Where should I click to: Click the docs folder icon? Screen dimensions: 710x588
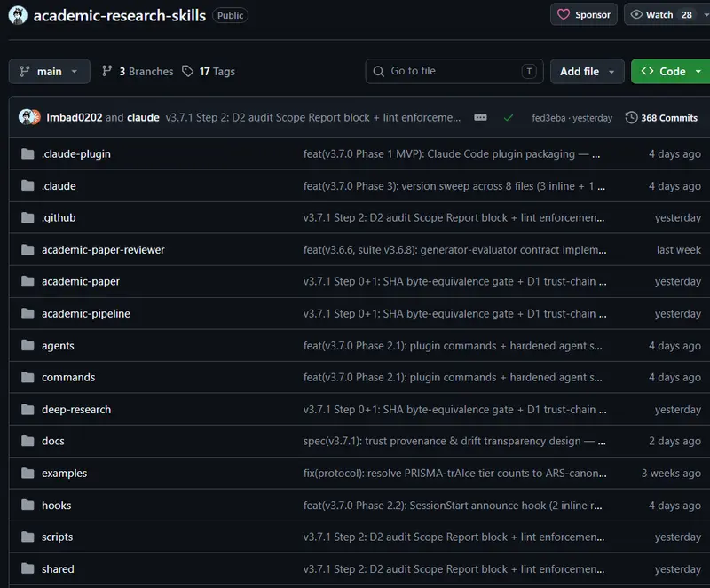click(28, 441)
